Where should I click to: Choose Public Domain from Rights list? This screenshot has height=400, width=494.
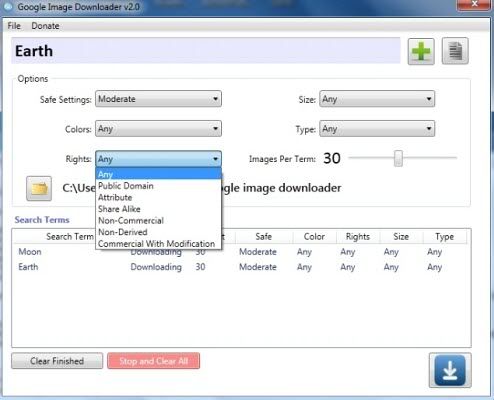pos(158,186)
